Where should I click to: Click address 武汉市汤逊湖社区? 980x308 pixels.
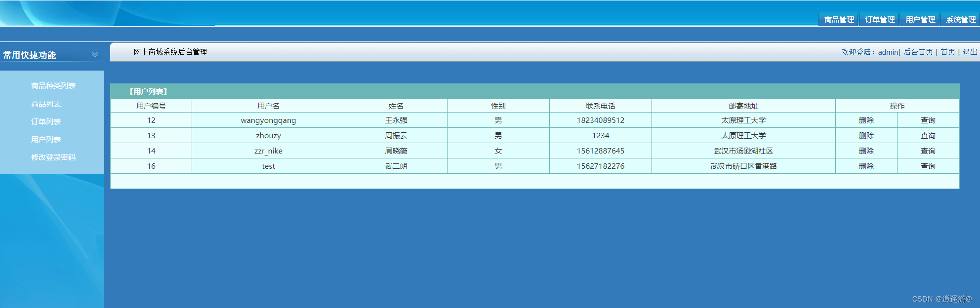click(743, 151)
